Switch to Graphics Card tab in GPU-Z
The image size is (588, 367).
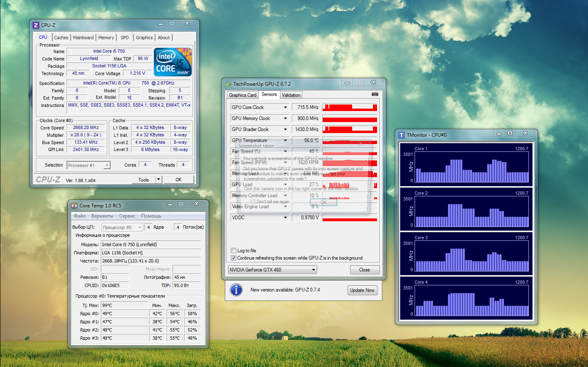pyautogui.click(x=243, y=95)
